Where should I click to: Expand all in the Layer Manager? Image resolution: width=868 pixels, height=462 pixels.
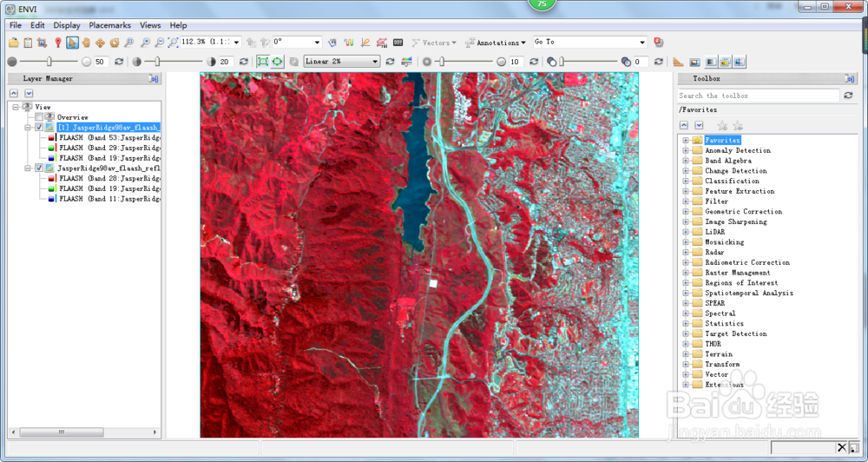pyautogui.click(x=29, y=93)
